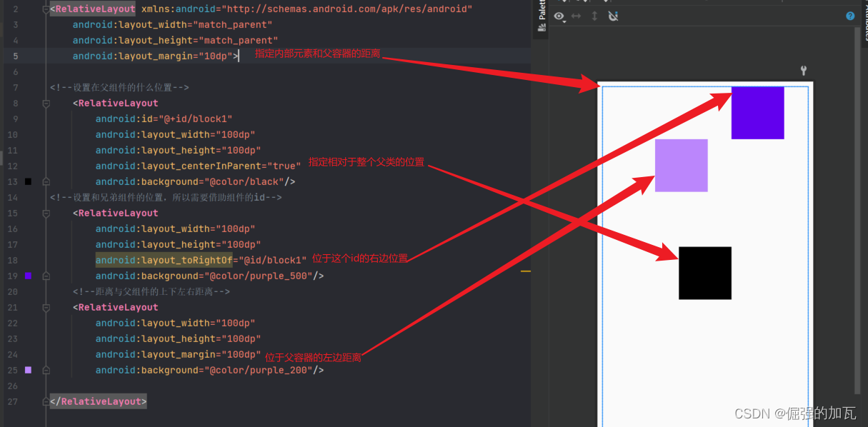Click the purple_200 gutter color swatch at line 25

pyautogui.click(x=28, y=370)
